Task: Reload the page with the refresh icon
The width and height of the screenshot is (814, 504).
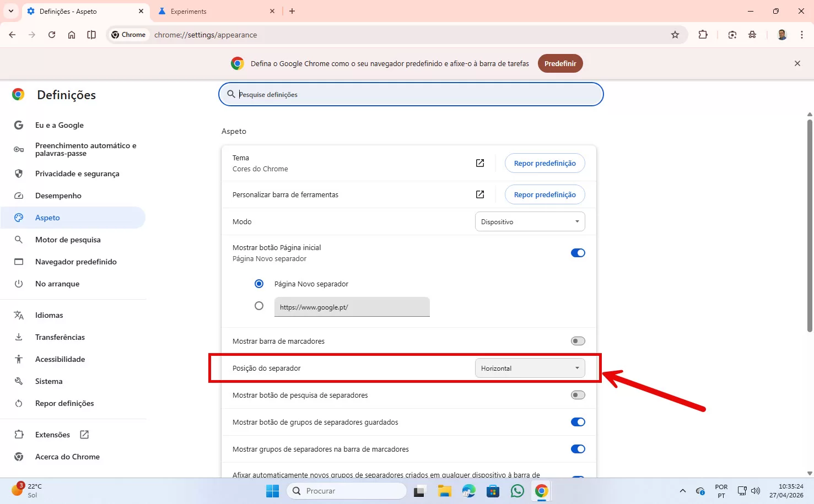Action: (52, 35)
